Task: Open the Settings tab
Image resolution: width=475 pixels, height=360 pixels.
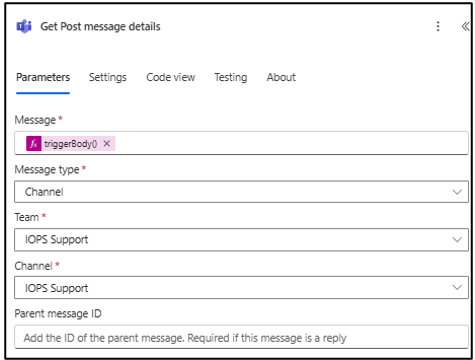Action: 108,77
